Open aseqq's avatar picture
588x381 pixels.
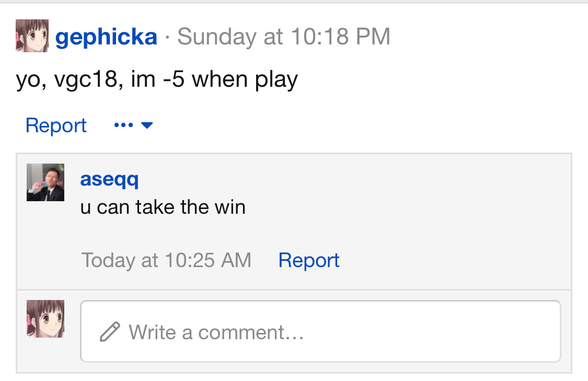[45, 182]
